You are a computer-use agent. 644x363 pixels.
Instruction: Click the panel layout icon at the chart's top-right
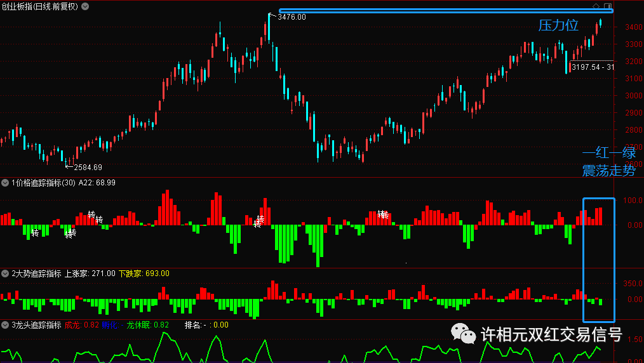607,6
